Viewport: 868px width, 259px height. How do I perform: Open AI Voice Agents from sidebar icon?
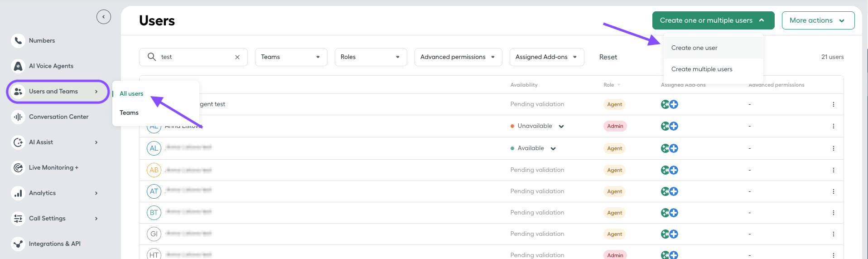(18, 66)
